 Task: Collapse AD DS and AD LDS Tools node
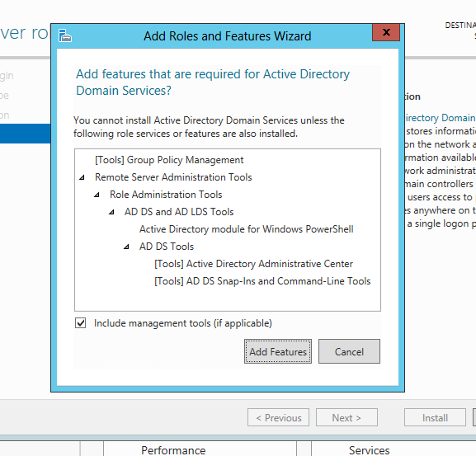[111, 212]
